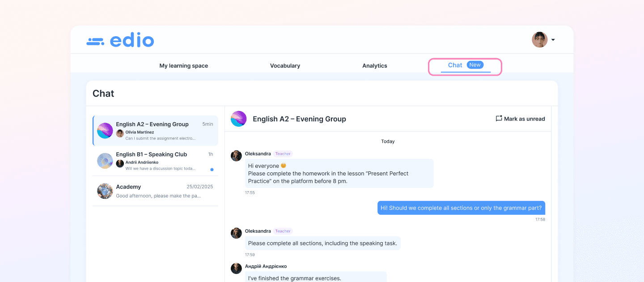Click the New badge on the Chat tab

pos(474,64)
